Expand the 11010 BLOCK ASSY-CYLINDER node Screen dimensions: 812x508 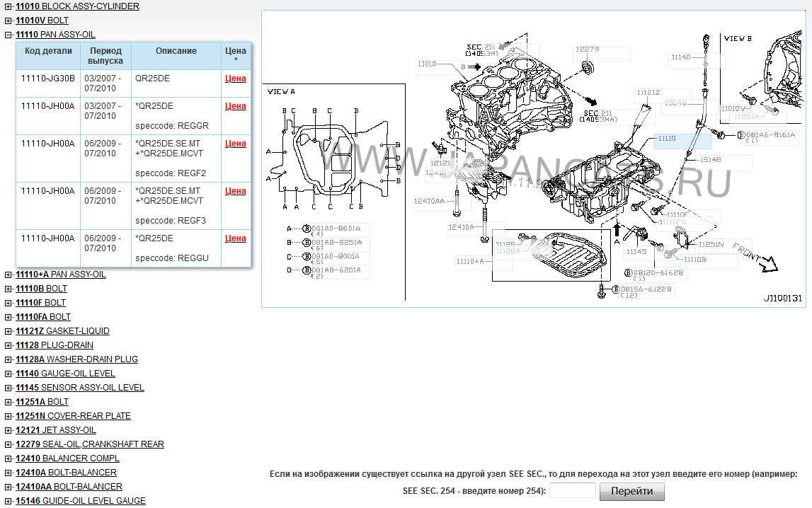[8, 6]
